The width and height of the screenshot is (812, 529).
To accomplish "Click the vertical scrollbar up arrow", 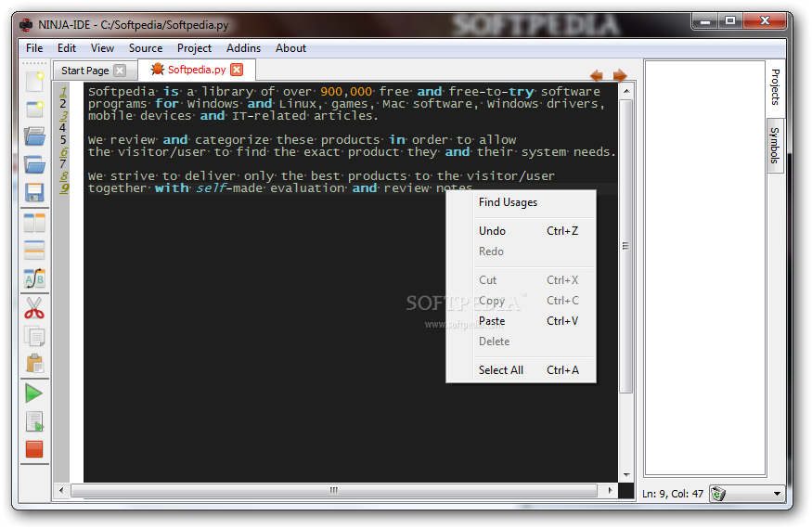I will pos(626,91).
